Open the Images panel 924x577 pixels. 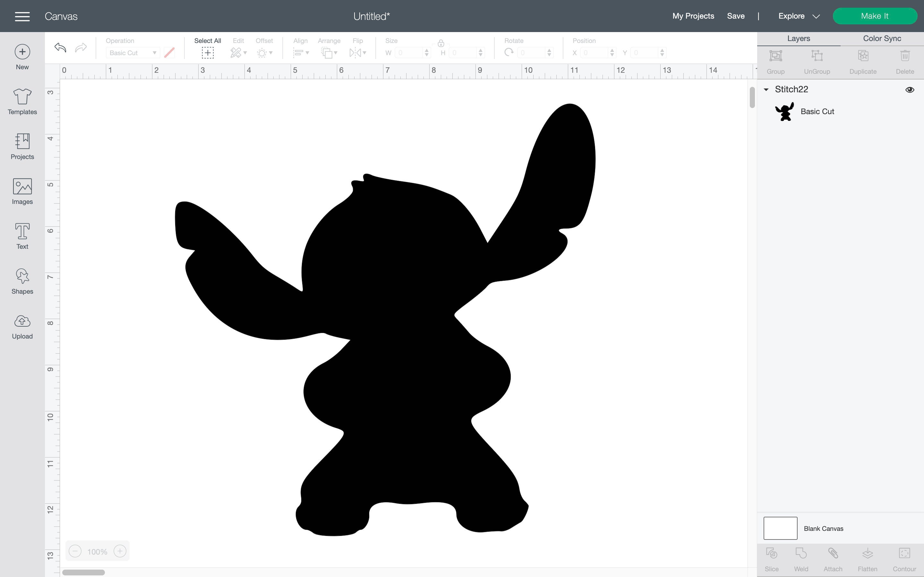(22, 192)
